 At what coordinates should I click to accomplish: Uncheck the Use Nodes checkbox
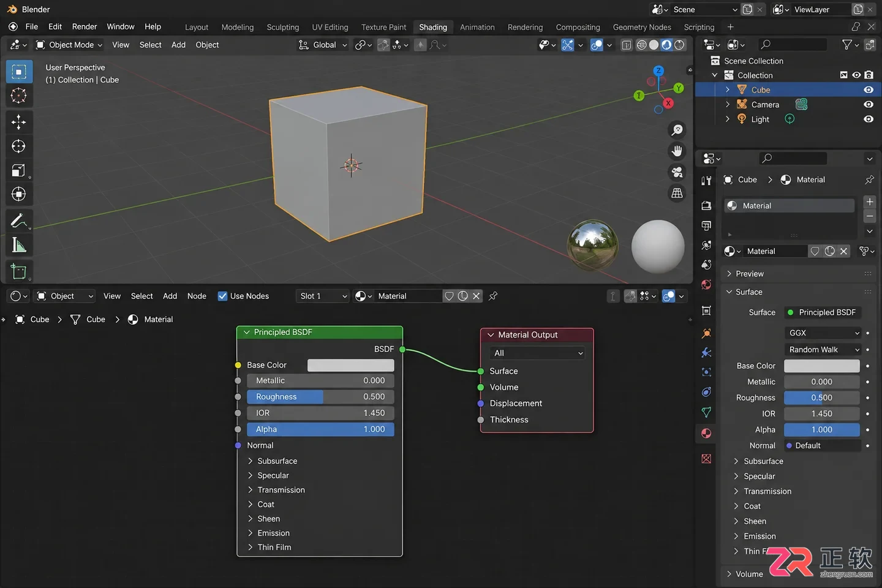click(222, 296)
